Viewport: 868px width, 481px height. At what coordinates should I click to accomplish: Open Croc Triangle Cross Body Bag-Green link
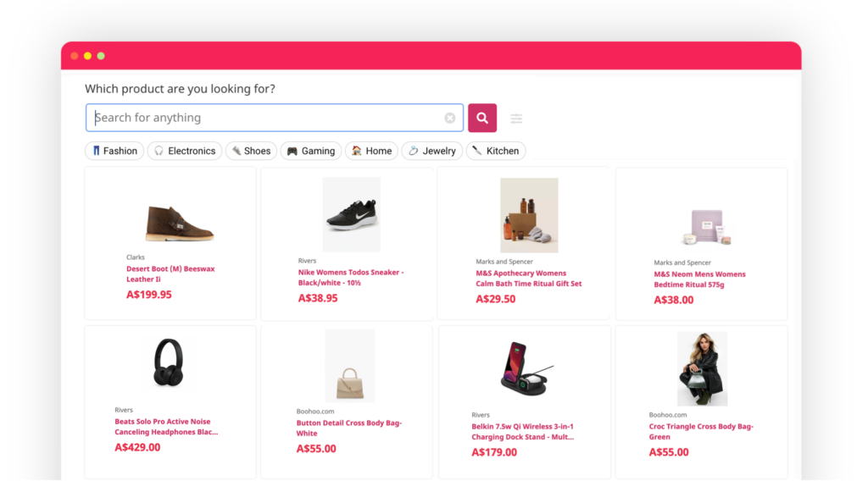[701, 431]
